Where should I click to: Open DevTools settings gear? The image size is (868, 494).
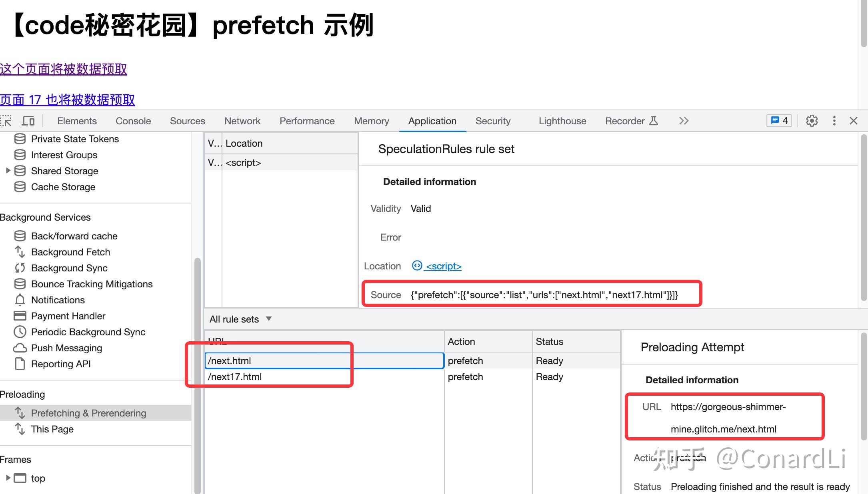click(x=812, y=121)
